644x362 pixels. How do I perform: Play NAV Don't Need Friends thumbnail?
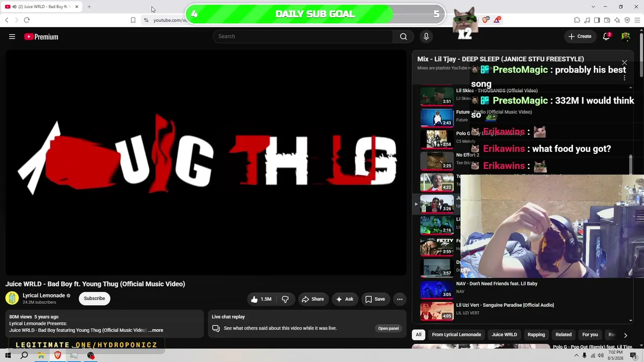(x=437, y=289)
